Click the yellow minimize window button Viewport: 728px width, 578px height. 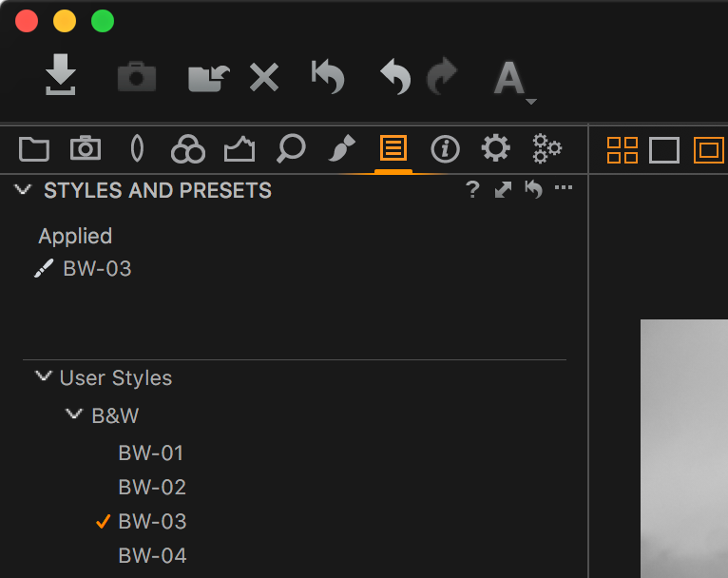(x=65, y=21)
